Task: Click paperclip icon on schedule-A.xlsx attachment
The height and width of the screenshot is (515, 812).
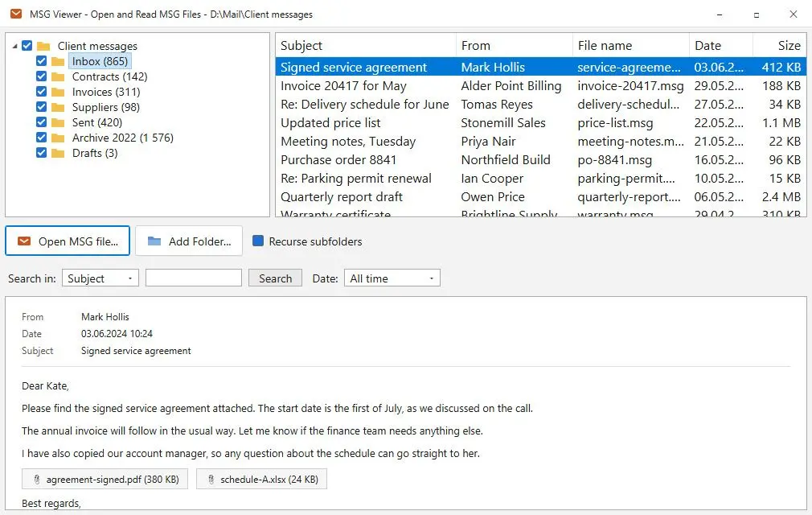Action: (211, 480)
